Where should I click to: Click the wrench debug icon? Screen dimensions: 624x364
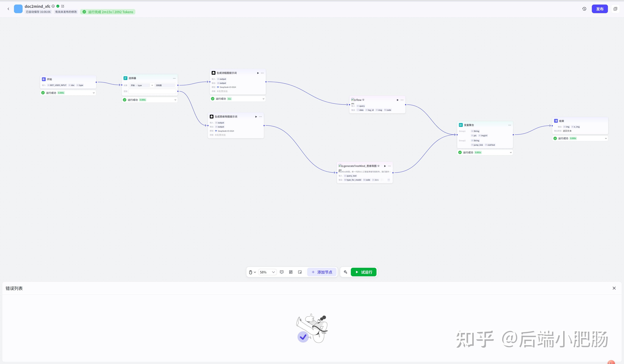(345, 272)
